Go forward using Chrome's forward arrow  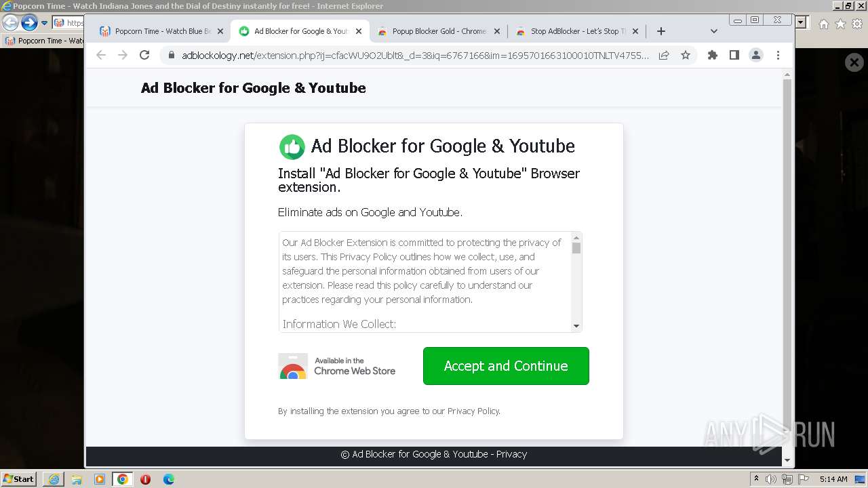point(123,55)
